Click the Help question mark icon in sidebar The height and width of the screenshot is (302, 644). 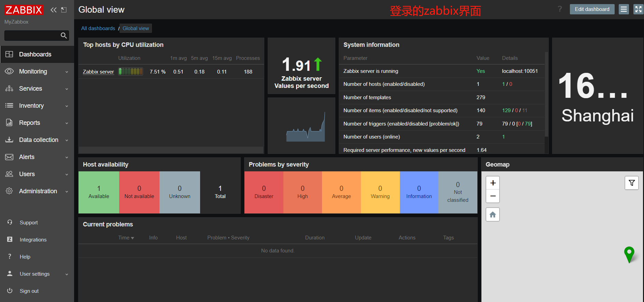[x=10, y=257]
